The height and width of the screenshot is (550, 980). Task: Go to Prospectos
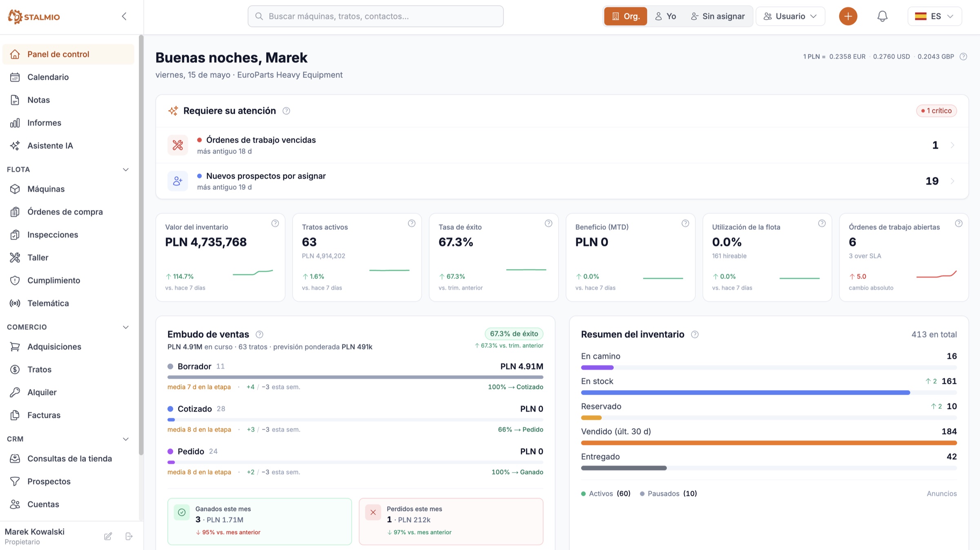[68, 481]
